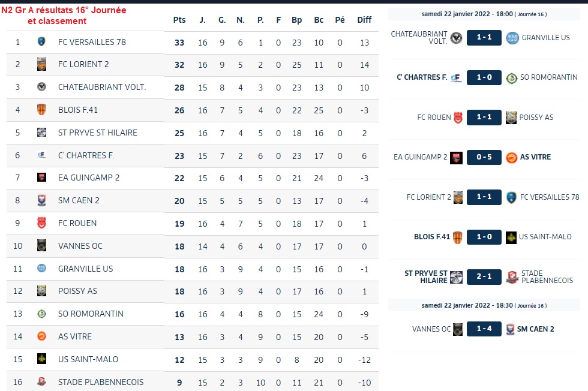Viewport: 588px width, 391px height.
Task: Click AS VITRE team name in match results
Action: click(x=535, y=157)
